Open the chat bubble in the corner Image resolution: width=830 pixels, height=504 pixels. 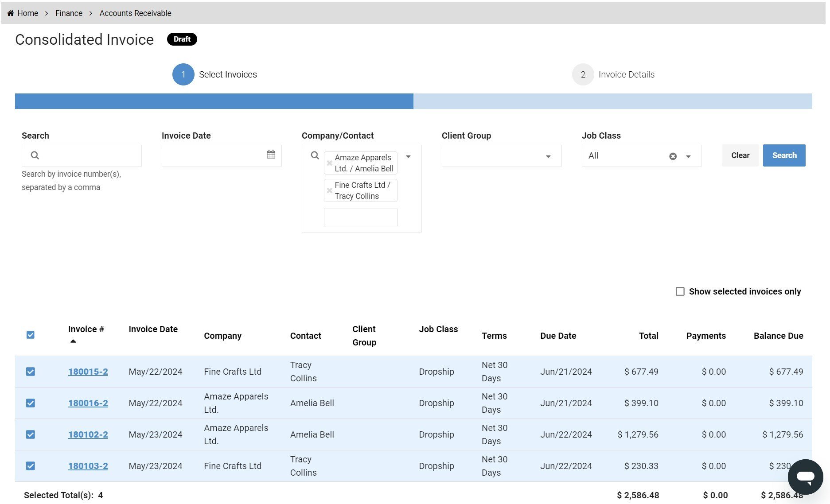805,477
